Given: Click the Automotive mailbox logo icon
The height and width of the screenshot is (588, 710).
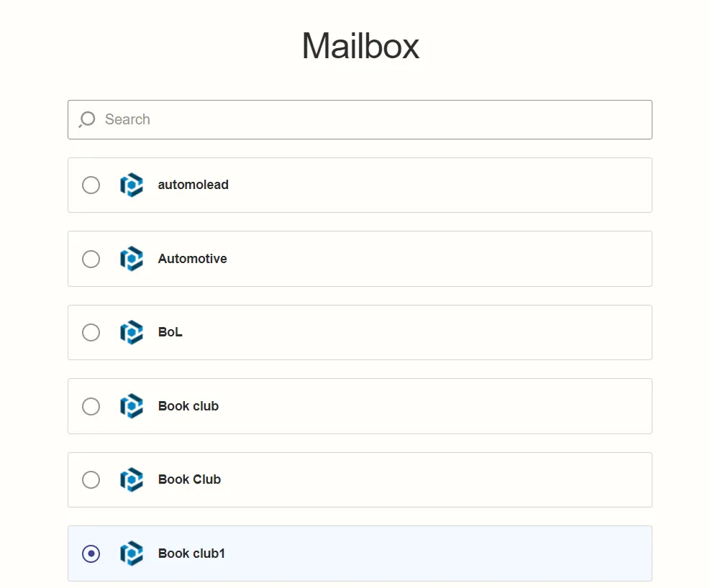Looking at the screenshot, I should coord(132,259).
